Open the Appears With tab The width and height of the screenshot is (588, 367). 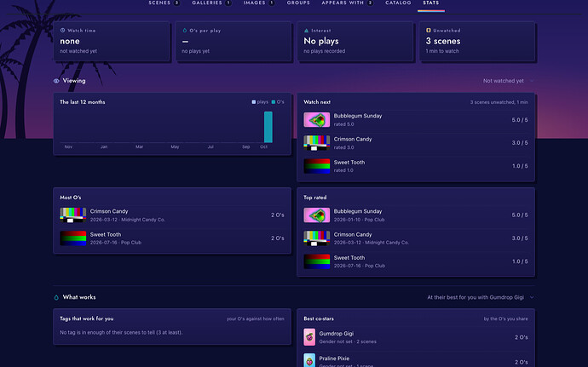click(x=347, y=3)
